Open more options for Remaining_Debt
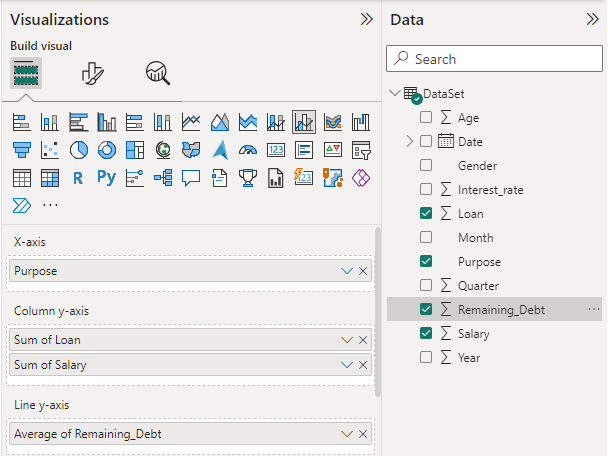 point(594,310)
